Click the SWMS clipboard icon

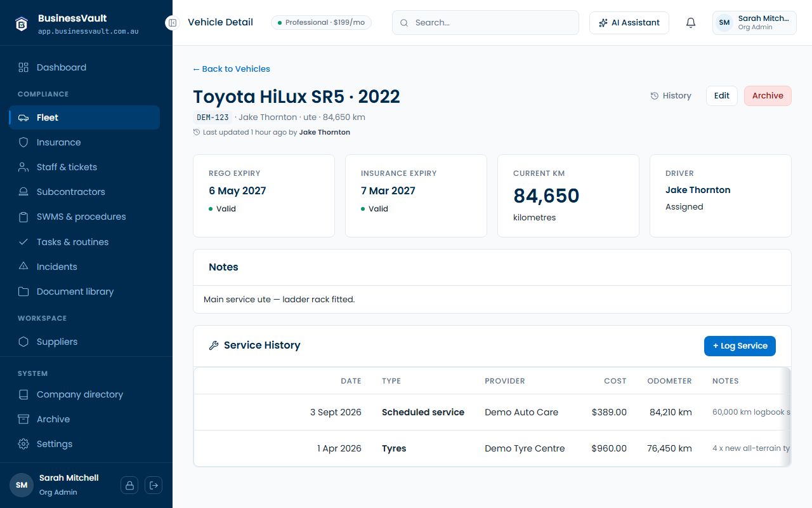23,217
